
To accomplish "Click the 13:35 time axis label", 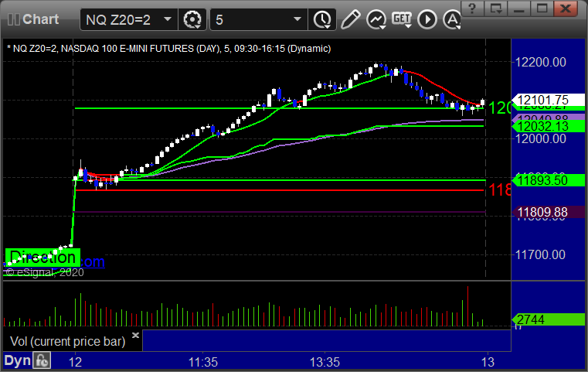I will (325, 362).
